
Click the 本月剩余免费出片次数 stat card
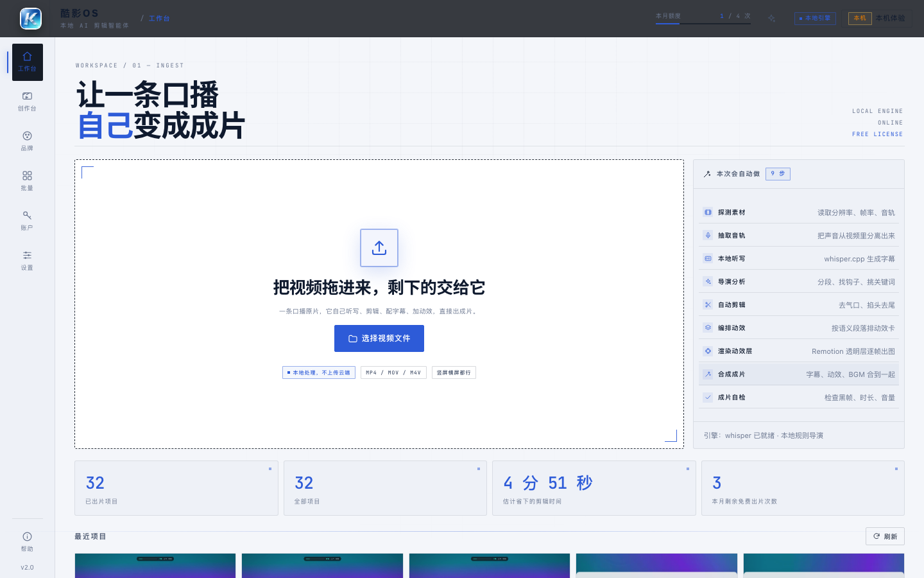tap(803, 488)
